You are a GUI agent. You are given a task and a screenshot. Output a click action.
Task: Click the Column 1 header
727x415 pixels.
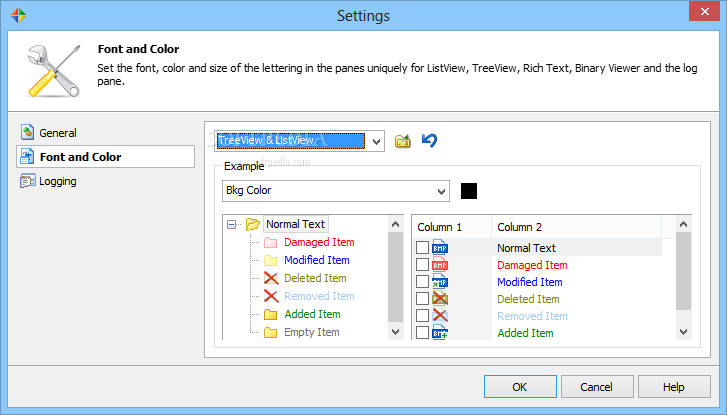pos(452,227)
